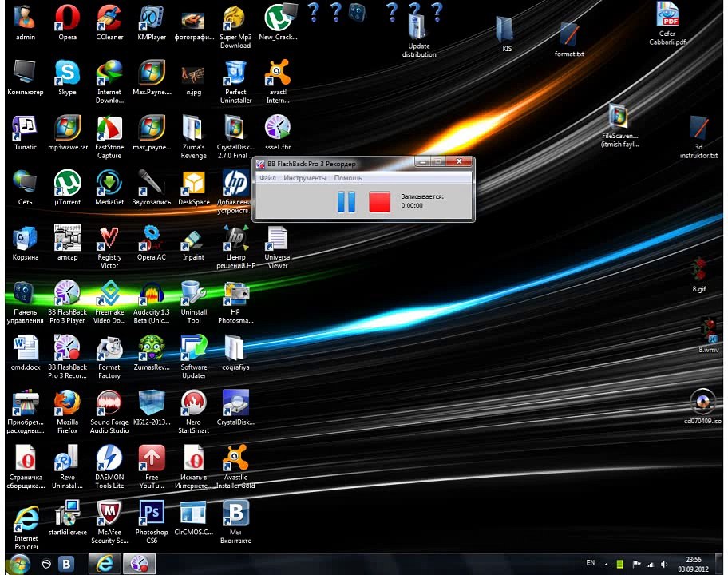The image size is (728, 575).
Task: Select the Format Factory desktop icon
Action: pyautogui.click(x=109, y=357)
